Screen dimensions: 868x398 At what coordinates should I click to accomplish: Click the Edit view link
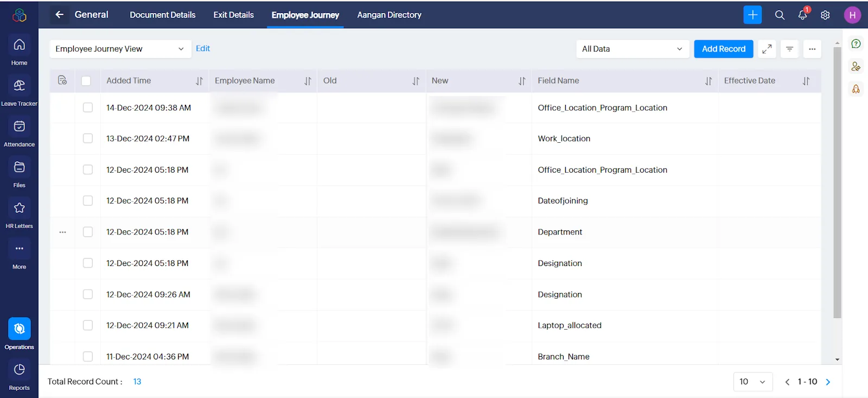pyautogui.click(x=203, y=48)
